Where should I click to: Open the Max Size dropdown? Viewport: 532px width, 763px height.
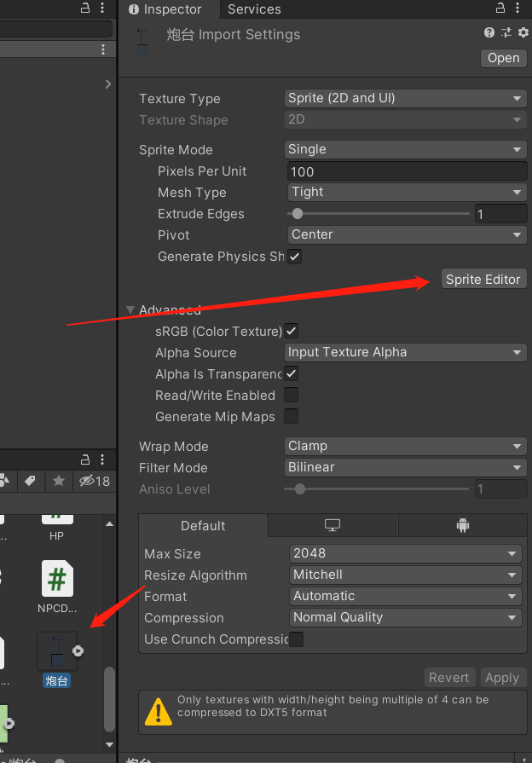coord(406,553)
